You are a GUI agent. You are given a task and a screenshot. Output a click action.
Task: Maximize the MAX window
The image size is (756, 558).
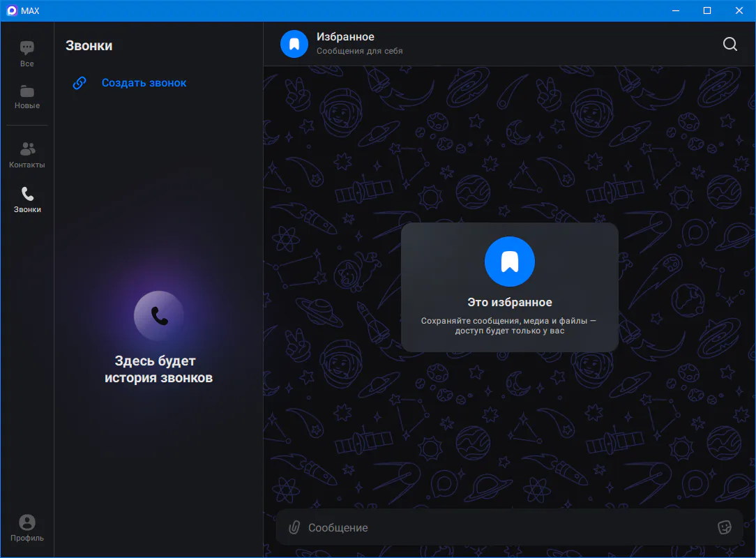point(706,10)
